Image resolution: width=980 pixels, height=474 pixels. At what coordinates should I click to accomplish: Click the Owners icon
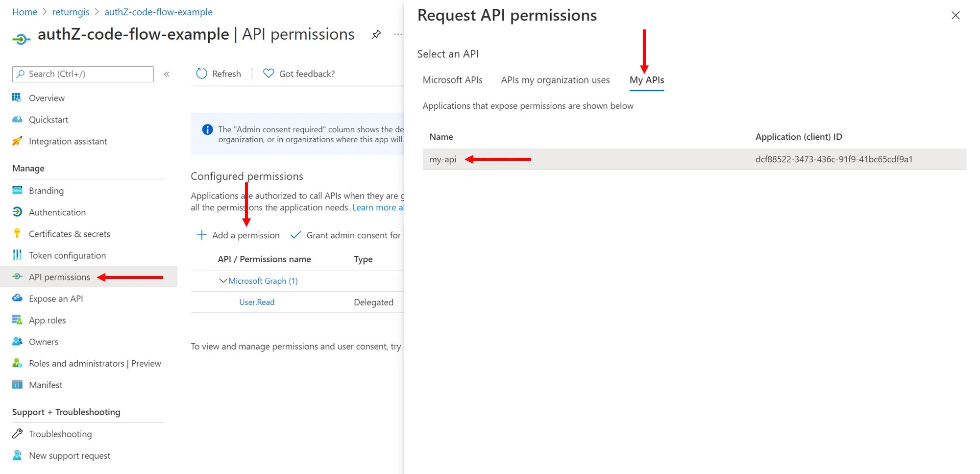click(x=17, y=341)
